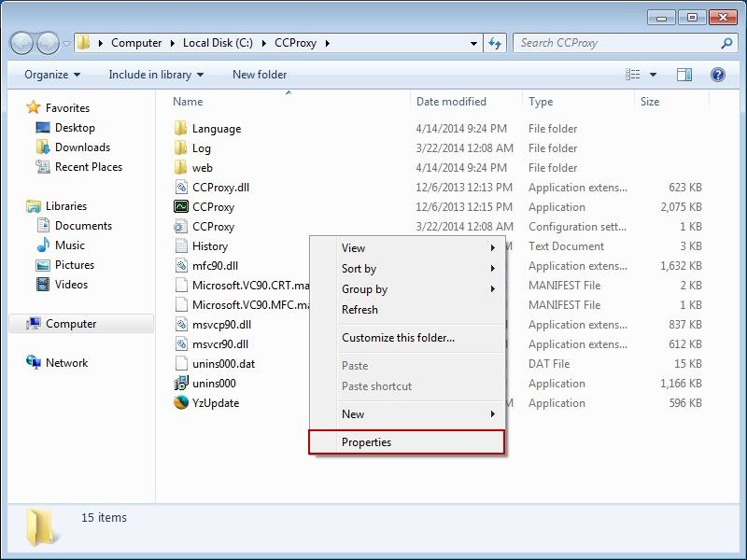Click the Documents library icon
The height and width of the screenshot is (560, 747).
coord(43,225)
